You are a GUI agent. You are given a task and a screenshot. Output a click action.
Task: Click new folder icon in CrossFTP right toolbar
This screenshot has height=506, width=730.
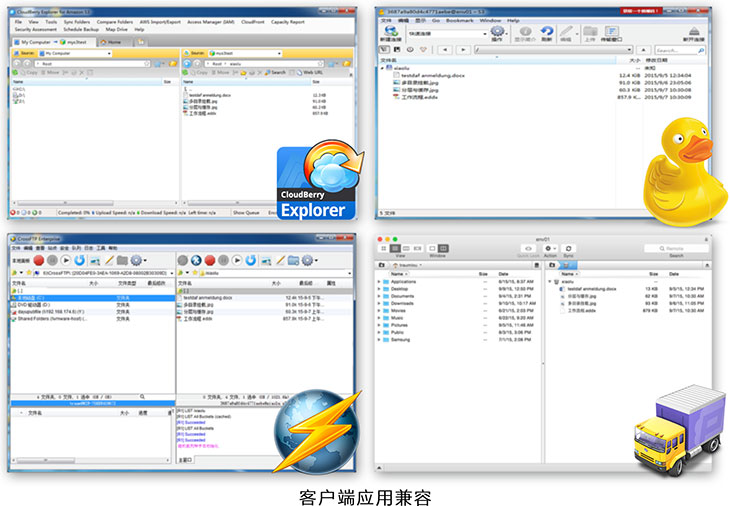[x=293, y=260]
